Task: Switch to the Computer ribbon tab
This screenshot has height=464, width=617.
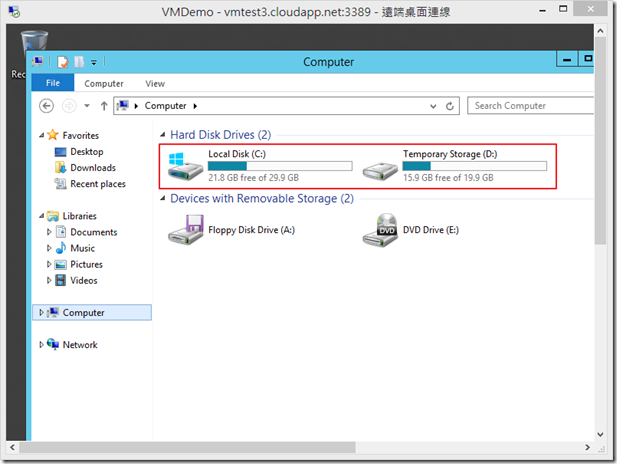Action: pyautogui.click(x=104, y=83)
